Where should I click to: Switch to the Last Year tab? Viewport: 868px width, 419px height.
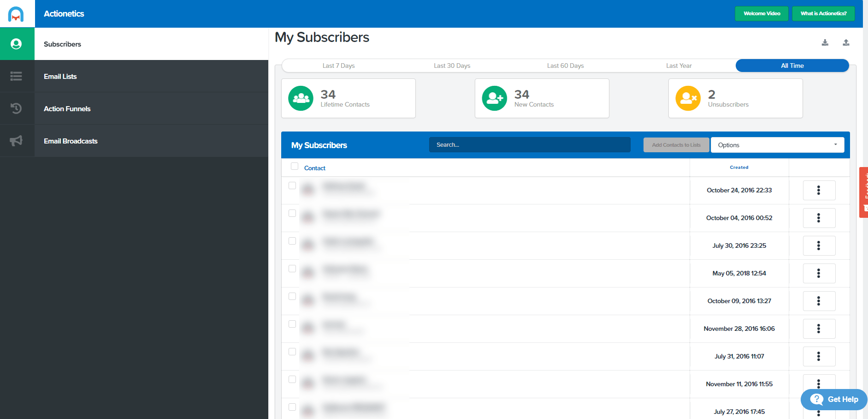coord(679,66)
